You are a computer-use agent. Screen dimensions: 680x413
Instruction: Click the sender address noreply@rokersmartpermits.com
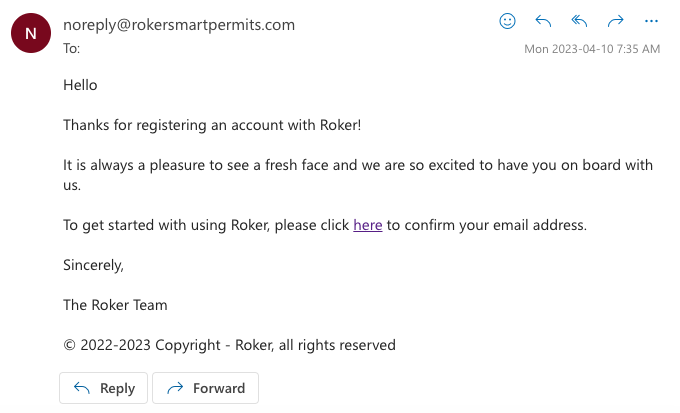pyautogui.click(x=179, y=25)
